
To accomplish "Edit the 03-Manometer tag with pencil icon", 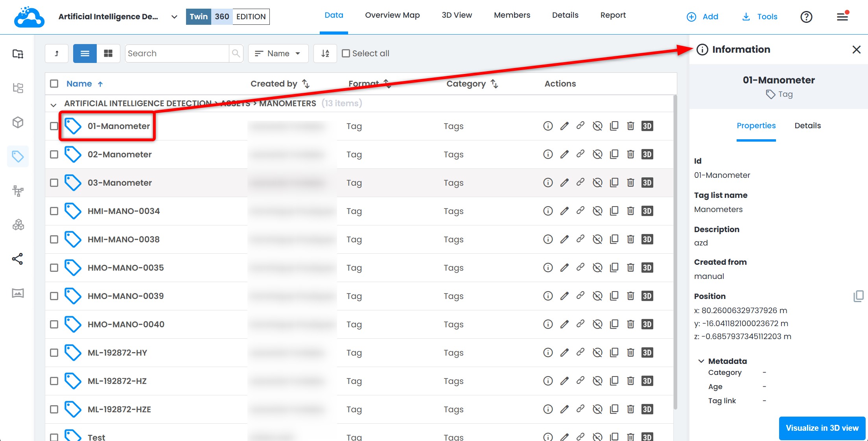I will (564, 183).
